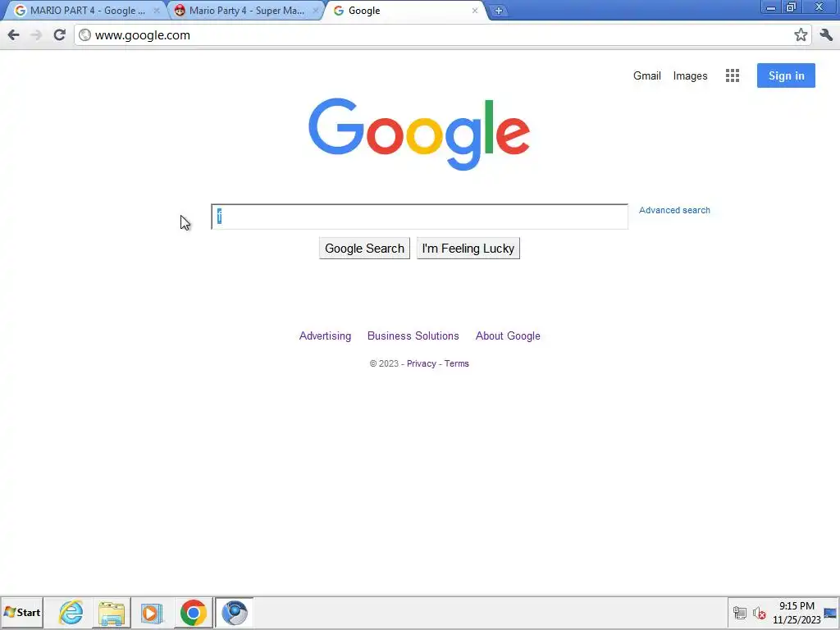This screenshot has height=630, width=840.
Task: Select the Chromium taskbar button
Action: [234, 612]
